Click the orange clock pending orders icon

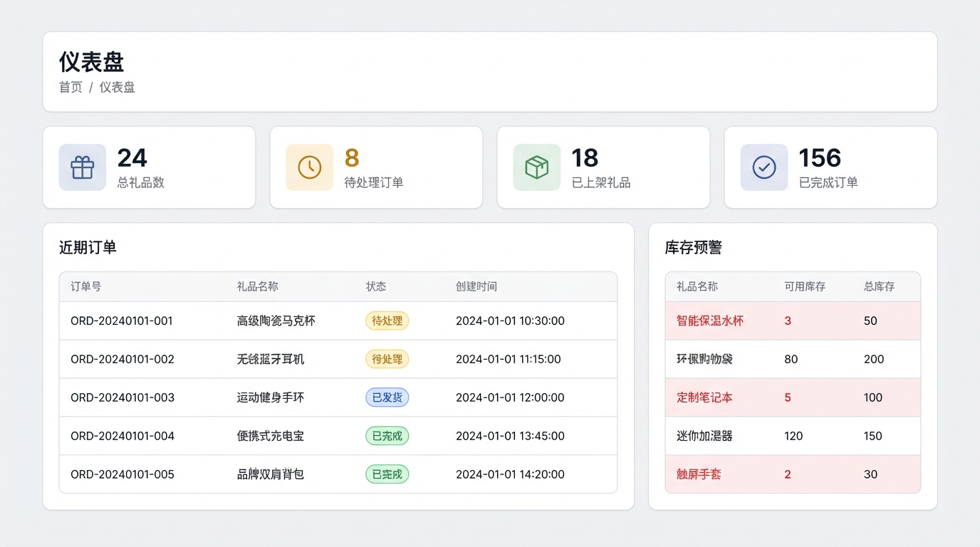(x=309, y=167)
